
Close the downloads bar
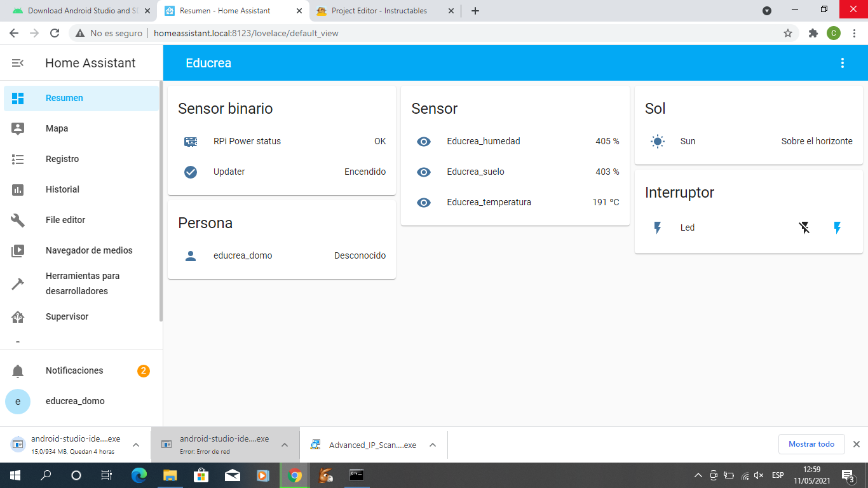tap(856, 444)
